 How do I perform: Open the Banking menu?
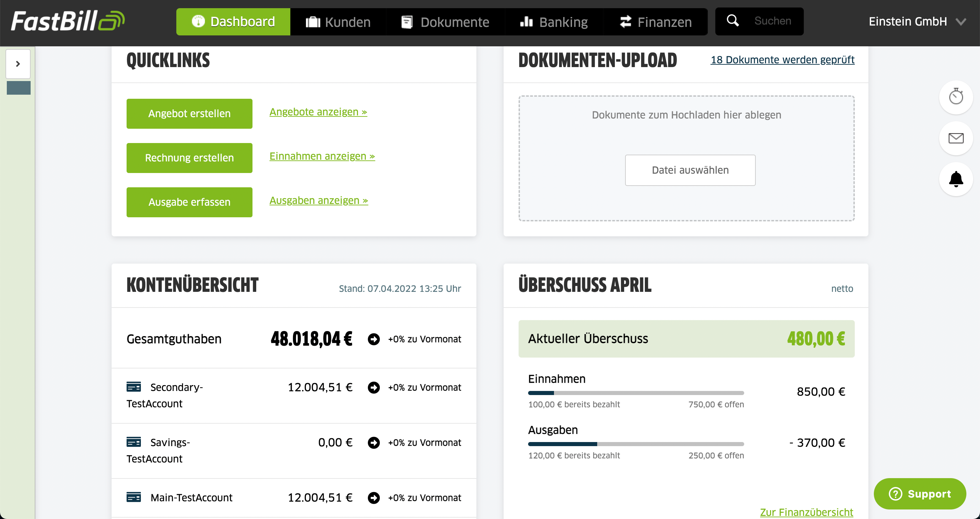click(554, 22)
